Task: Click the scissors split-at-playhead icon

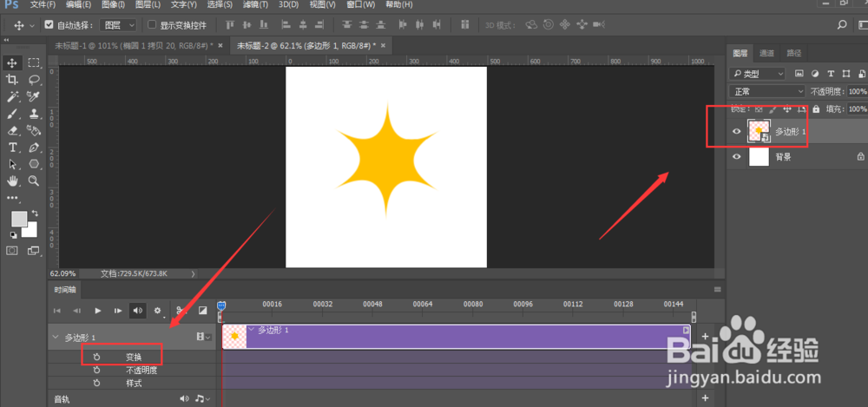Action: 180,311
